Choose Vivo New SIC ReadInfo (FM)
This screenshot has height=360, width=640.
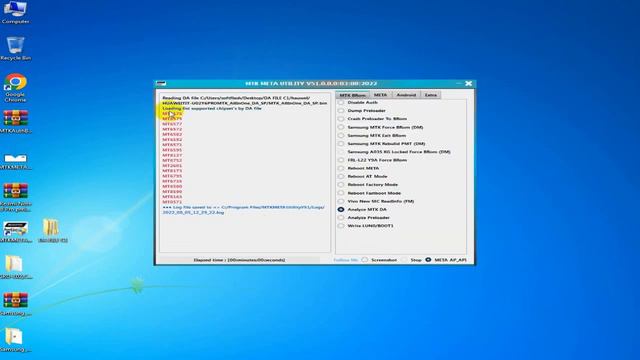(341, 201)
